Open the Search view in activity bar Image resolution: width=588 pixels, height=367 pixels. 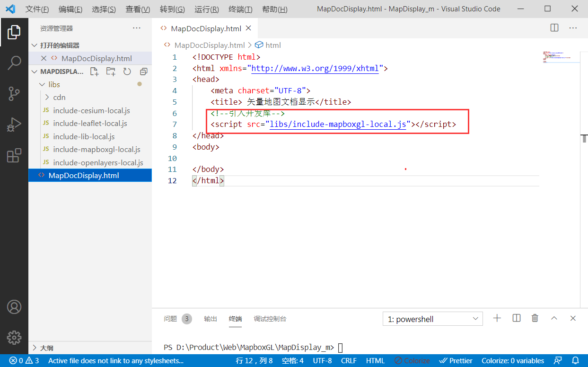click(14, 63)
